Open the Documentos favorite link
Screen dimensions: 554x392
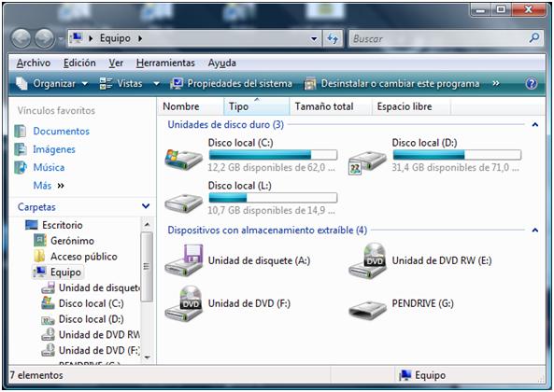tap(61, 131)
